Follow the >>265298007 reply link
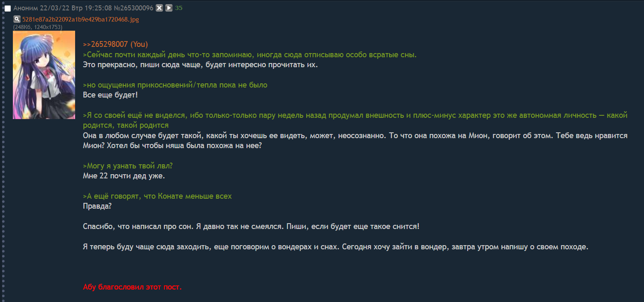The height and width of the screenshot is (302, 644). point(105,44)
